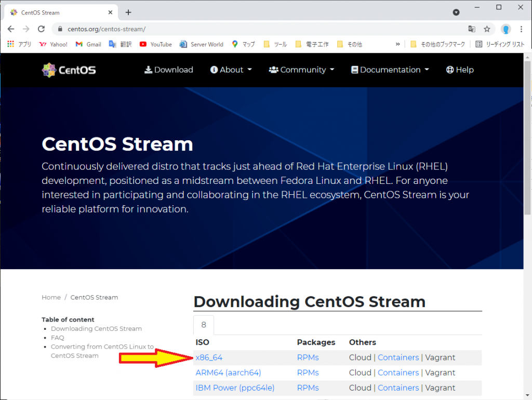Open the Yahoo! bookmark
The height and width of the screenshot is (400, 532).
54,44
